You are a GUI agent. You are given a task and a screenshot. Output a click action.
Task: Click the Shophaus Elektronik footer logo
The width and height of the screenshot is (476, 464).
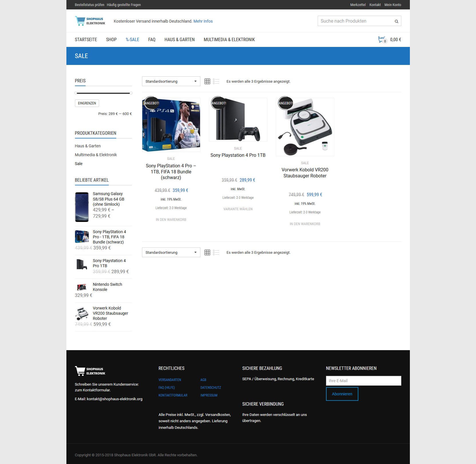pos(90,371)
